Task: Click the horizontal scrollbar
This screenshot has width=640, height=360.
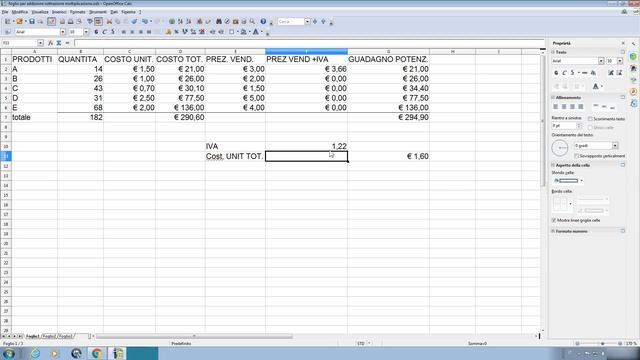Action: pos(194,336)
